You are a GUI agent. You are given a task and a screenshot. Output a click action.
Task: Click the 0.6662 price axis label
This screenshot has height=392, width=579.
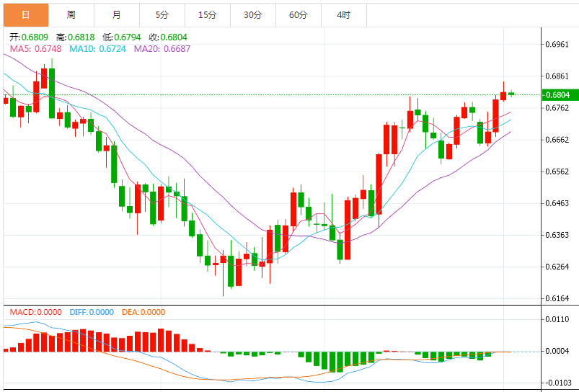557,140
